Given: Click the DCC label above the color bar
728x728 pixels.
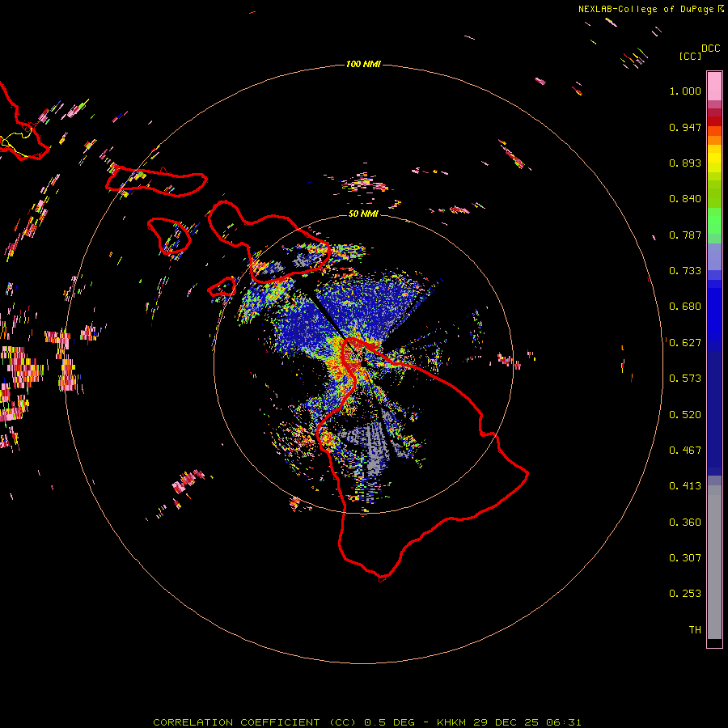Looking at the screenshot, I should pyautogui.click(x=711, y=49).
